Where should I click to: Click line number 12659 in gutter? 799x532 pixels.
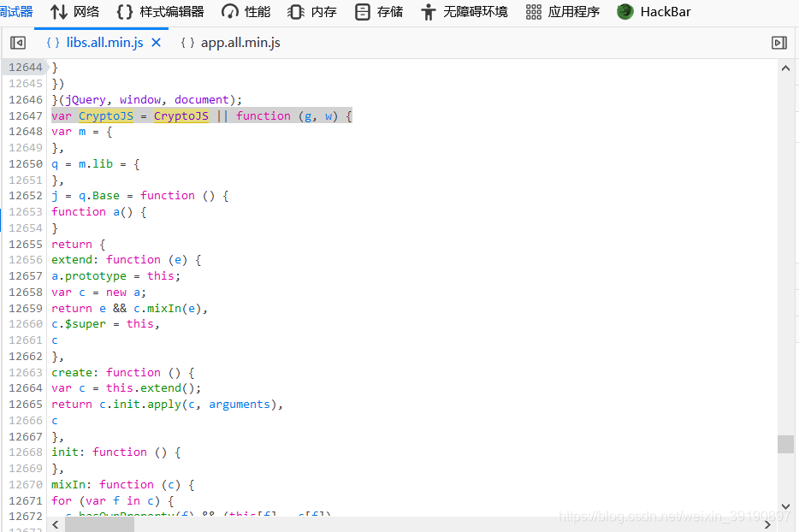pyautogui.click(x=26, y=308)
